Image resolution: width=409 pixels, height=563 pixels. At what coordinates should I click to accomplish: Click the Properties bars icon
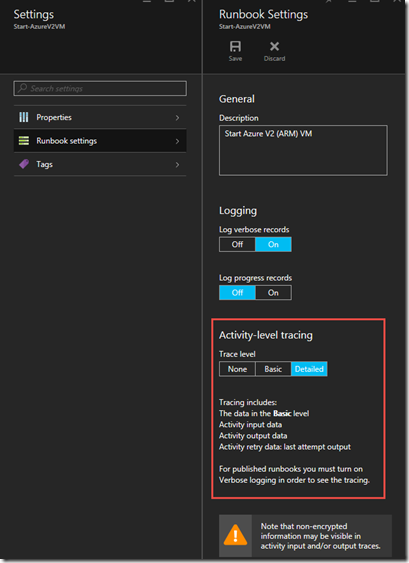(x=24, y=117)
